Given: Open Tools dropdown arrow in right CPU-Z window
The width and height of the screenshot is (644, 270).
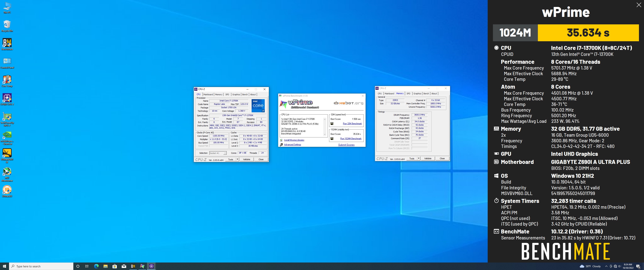Looking at the screenshot, I should 419,159.
